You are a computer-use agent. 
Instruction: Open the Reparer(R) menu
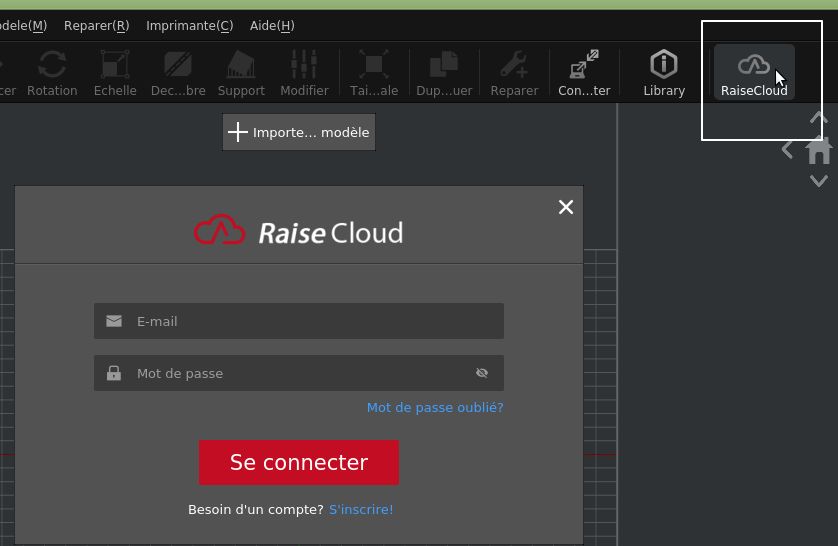97,26
